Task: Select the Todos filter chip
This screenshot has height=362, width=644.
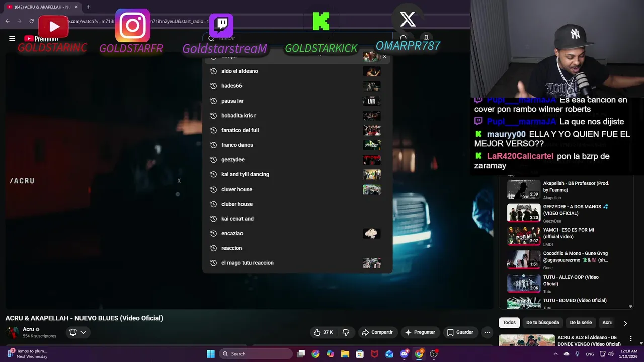Action: pos(509,323)
